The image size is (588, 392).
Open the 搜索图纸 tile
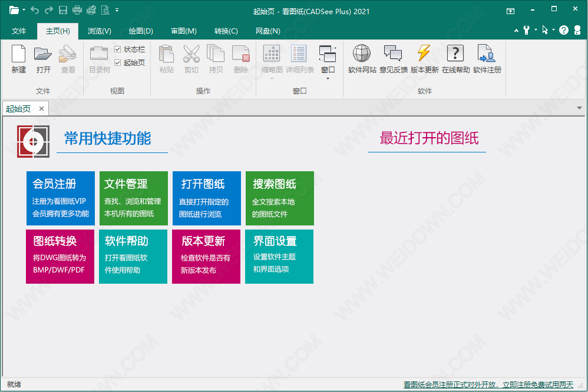click(280, 198)
